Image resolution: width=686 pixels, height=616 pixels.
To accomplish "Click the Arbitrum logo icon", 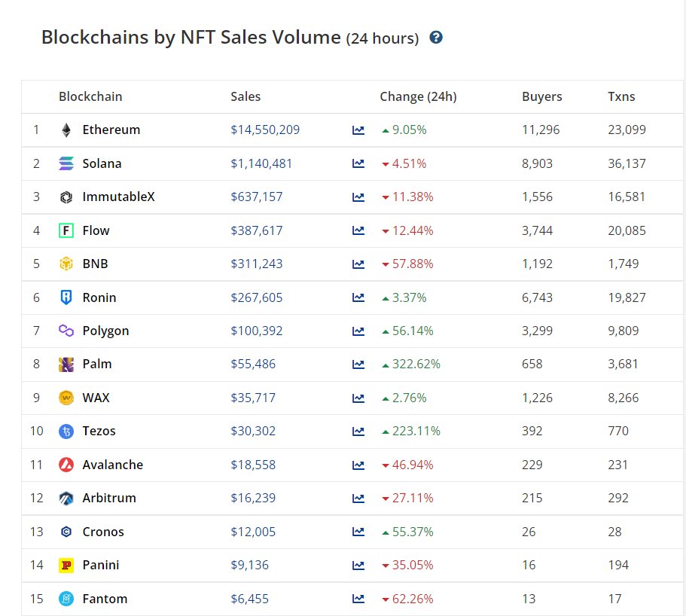I will click(66, 499).
